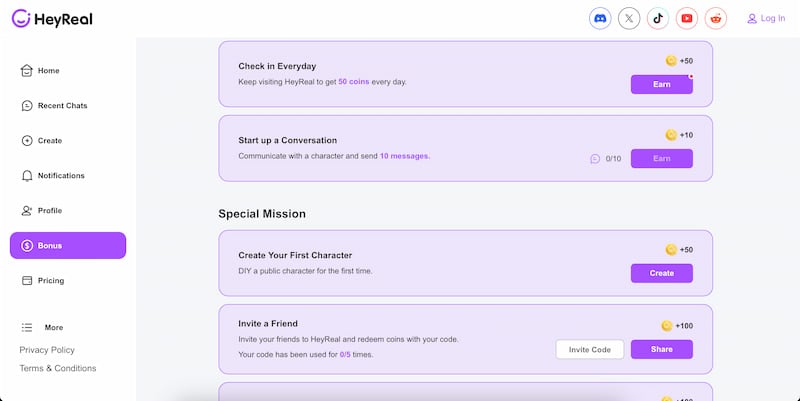Open the Terms & Conditions link
Image resolution: width=800 pixels, height=401 pixels.
[58, 368]
